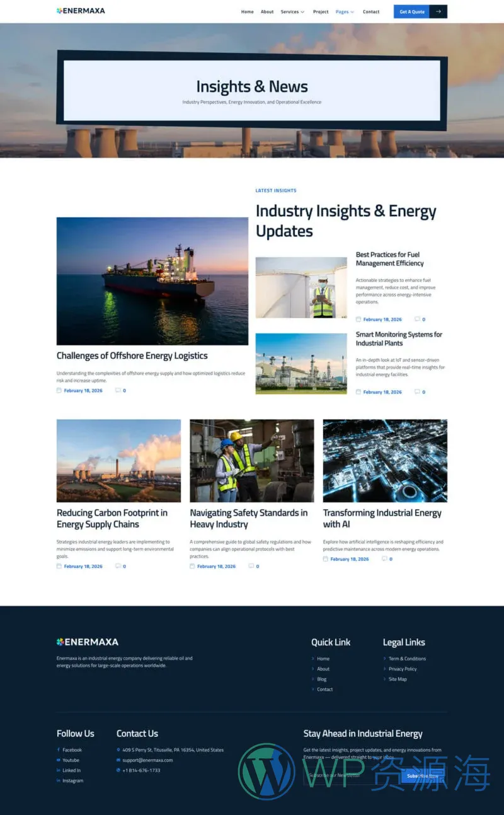504x815 pixels.
Task: Click the comment icon under Challenges of Offshore Energy Logistics
Action: [118, 390]
